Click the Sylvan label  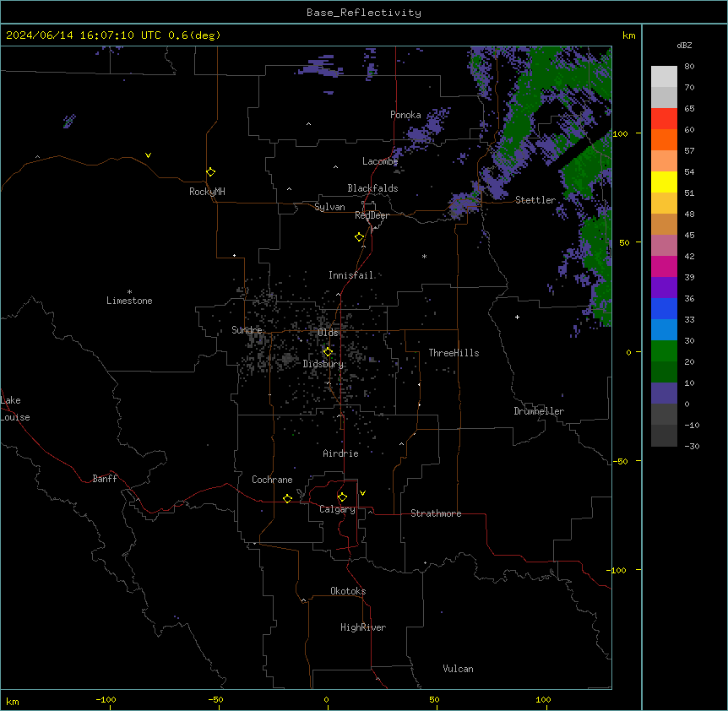click(x=329, y=207)
